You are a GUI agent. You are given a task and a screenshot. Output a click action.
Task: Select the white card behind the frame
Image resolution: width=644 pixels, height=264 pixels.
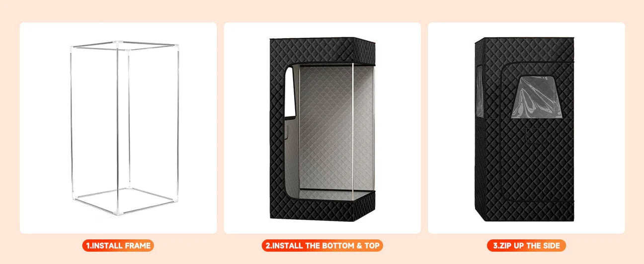(118, 128)
